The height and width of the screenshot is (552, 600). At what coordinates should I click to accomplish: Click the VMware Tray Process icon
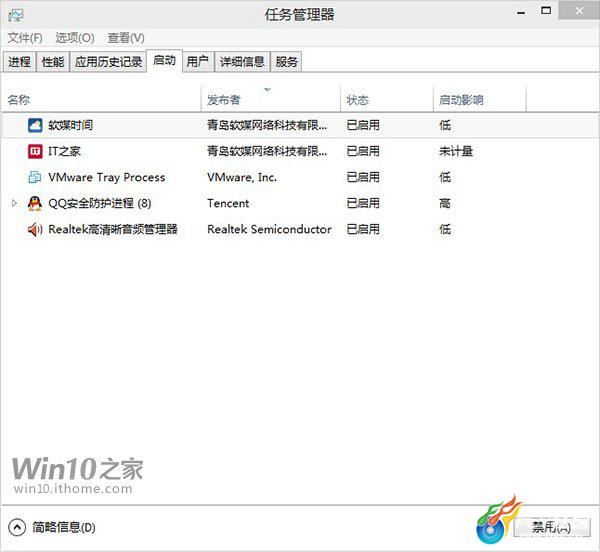(x=35, y=177)
